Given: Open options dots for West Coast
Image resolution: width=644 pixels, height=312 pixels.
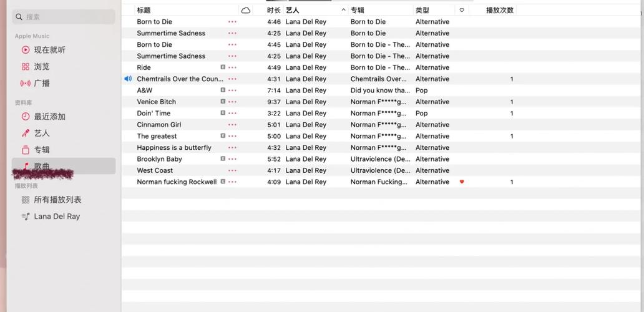Looking at the screenshot, I should click(233, 171).
